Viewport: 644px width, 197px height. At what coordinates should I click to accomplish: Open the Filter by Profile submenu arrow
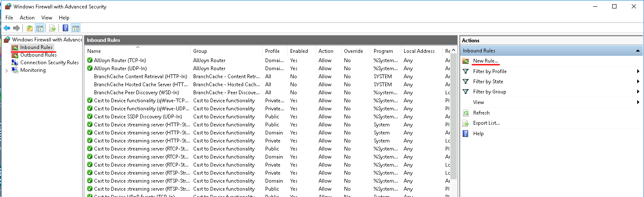click(638, 71)
